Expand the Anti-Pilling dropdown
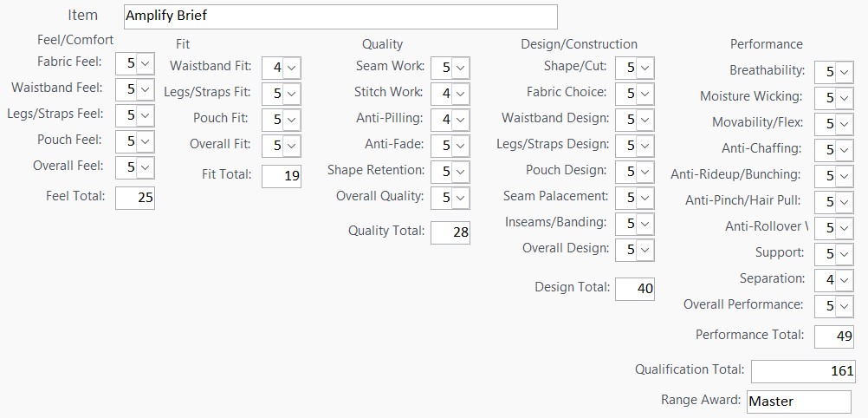This screenshot has width=868, height=418. click(x=460, y=120)
